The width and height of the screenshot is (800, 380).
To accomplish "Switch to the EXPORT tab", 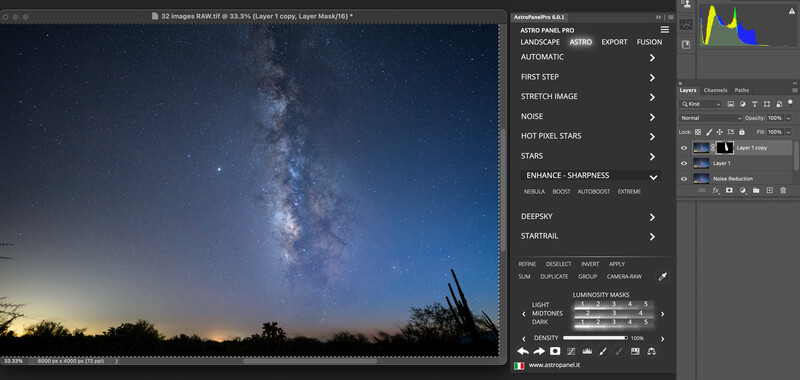I will 614,42.
